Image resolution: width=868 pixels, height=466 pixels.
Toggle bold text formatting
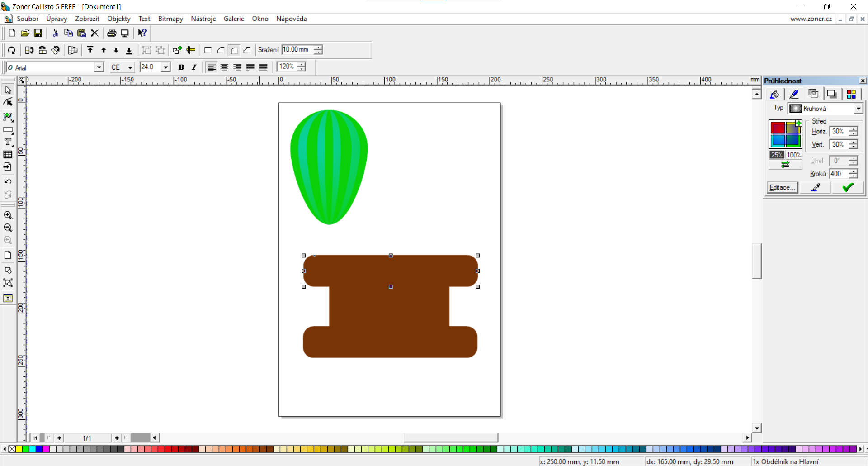coord(181,67)
